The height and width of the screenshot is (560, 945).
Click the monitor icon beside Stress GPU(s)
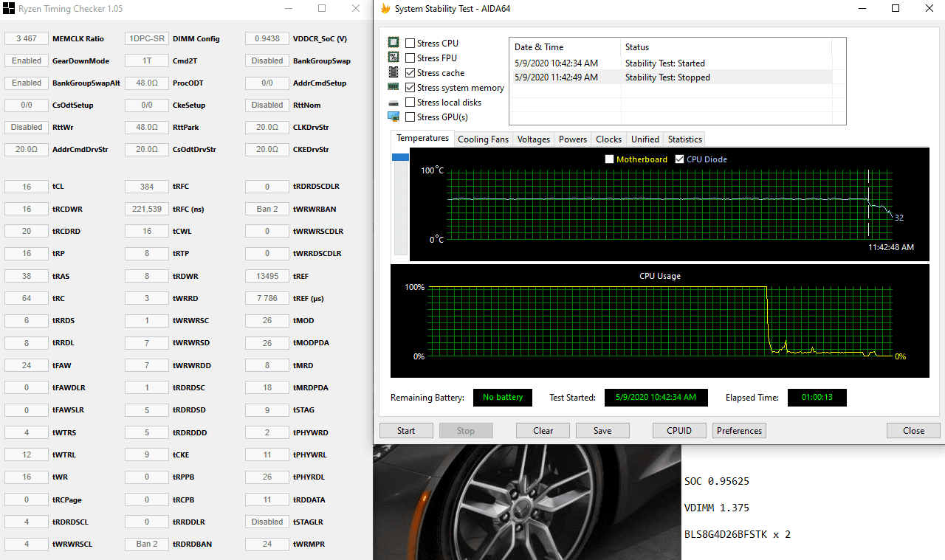tap(394, 117)
